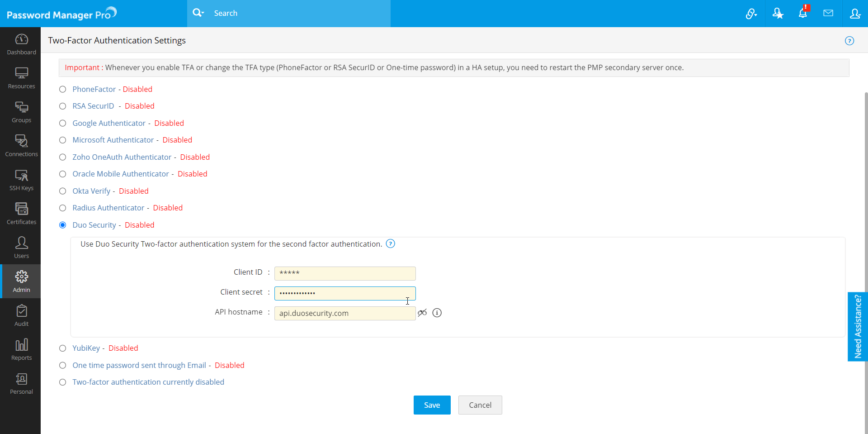
Task: Toggle client secret visibility eye icon
Action: (422, 313)
